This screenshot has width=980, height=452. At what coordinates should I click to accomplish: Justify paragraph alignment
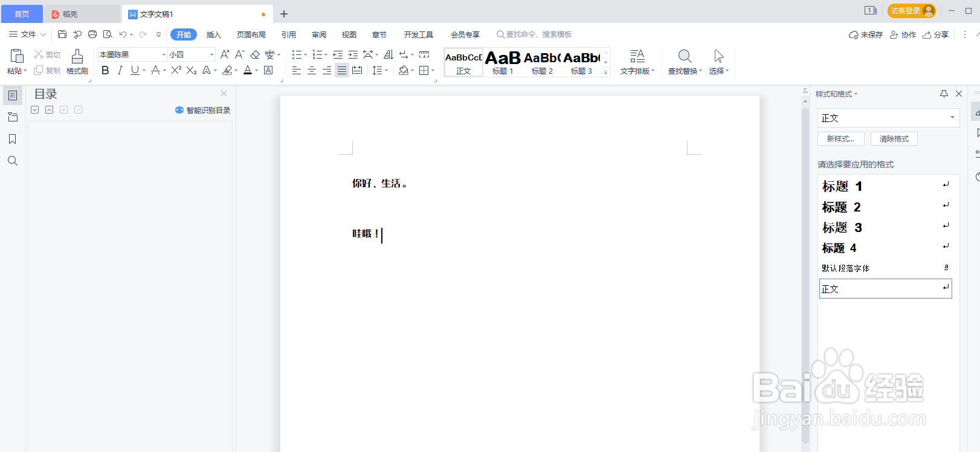click(x=342, y=71)
